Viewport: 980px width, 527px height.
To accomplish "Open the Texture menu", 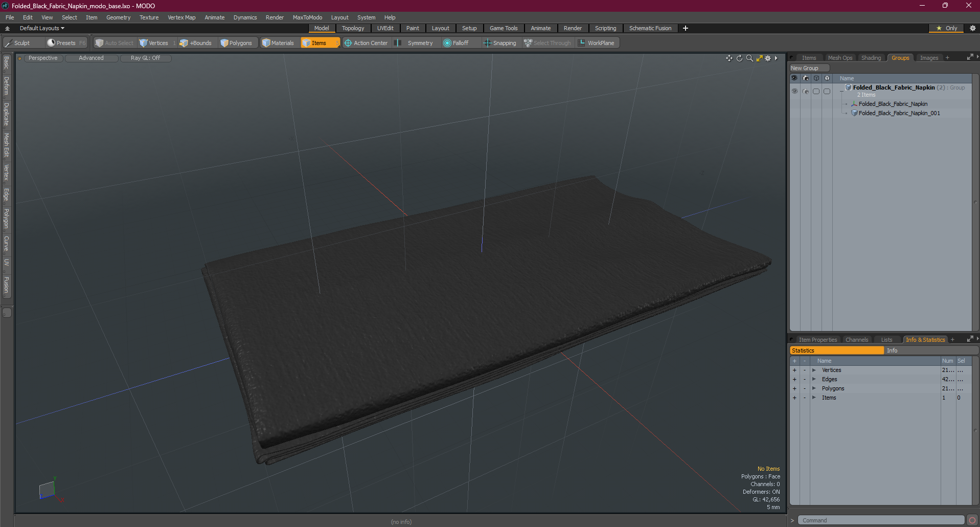I will 149,17.
